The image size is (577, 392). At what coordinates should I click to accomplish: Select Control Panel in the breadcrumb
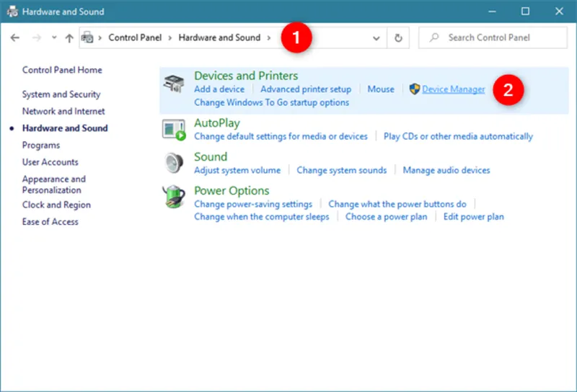pyautogui.click(x=135, y=37)
